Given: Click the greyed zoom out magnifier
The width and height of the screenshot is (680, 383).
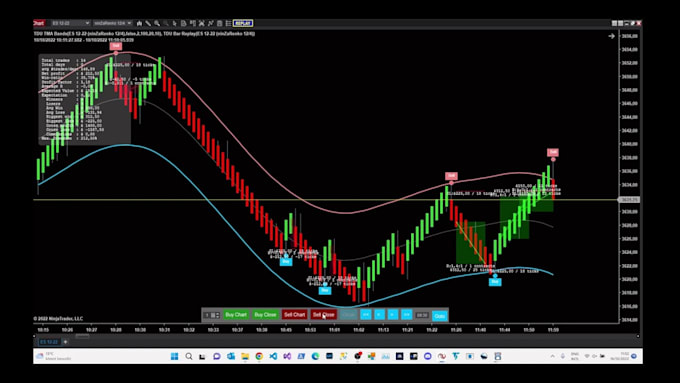Looking at the screenshot, I should point(166,23).
